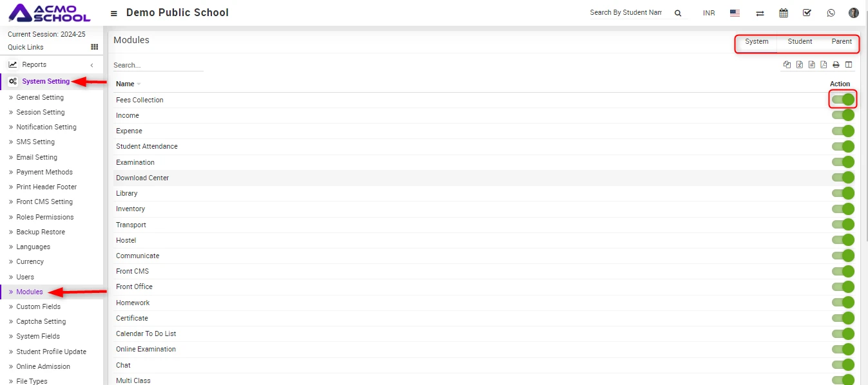Switch to the Student modules tab
The height and width of the screenshot is (385, 868).
click(800, 42)
